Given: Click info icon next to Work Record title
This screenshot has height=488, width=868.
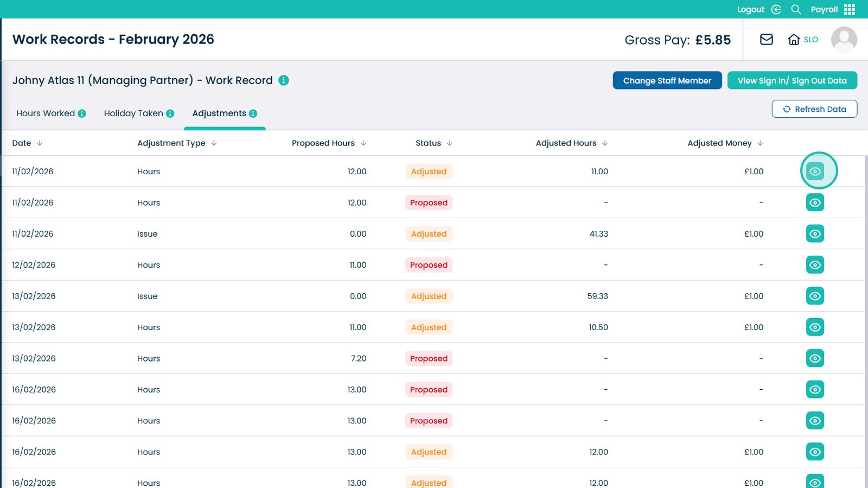Looking at the screenshot, I should tap(284, 80).
